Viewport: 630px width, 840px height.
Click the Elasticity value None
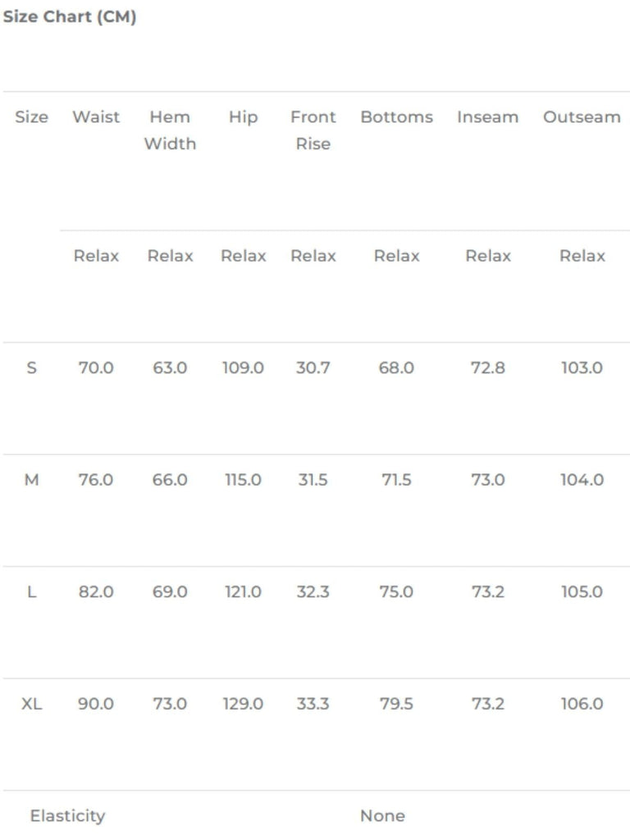(382, 816)
